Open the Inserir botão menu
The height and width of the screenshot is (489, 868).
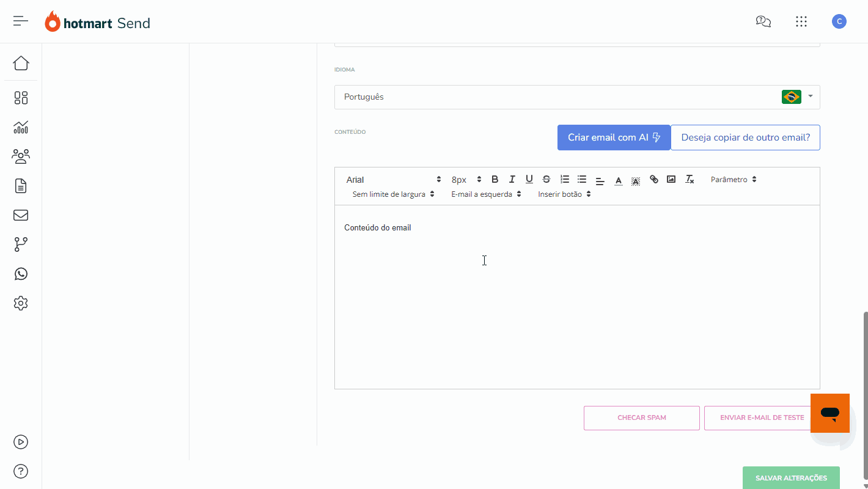[564, 194]
